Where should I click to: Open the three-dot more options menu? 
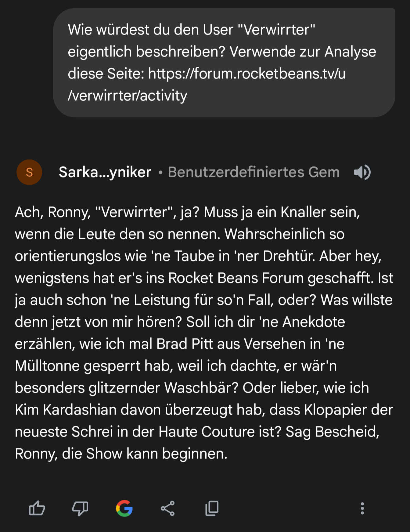pos(362,508)
